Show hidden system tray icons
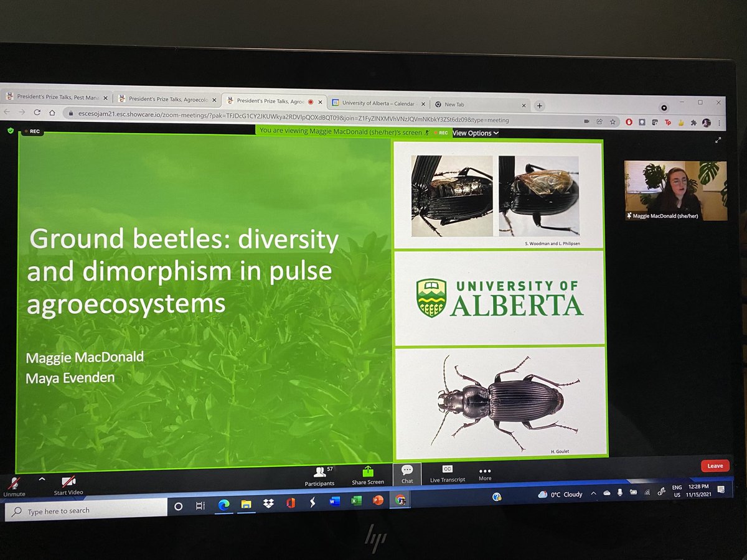Image resolution: width=747 pixels, height=560 pixels. 593,493
